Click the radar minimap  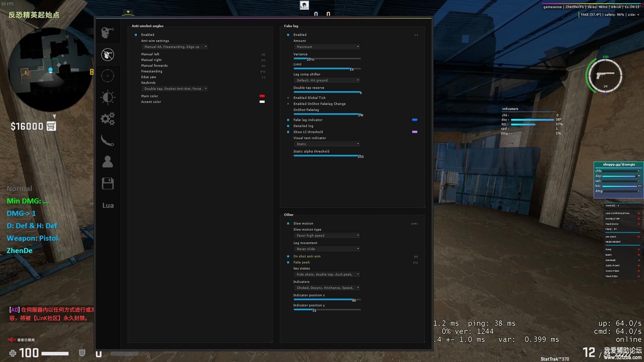coord(50,70)
